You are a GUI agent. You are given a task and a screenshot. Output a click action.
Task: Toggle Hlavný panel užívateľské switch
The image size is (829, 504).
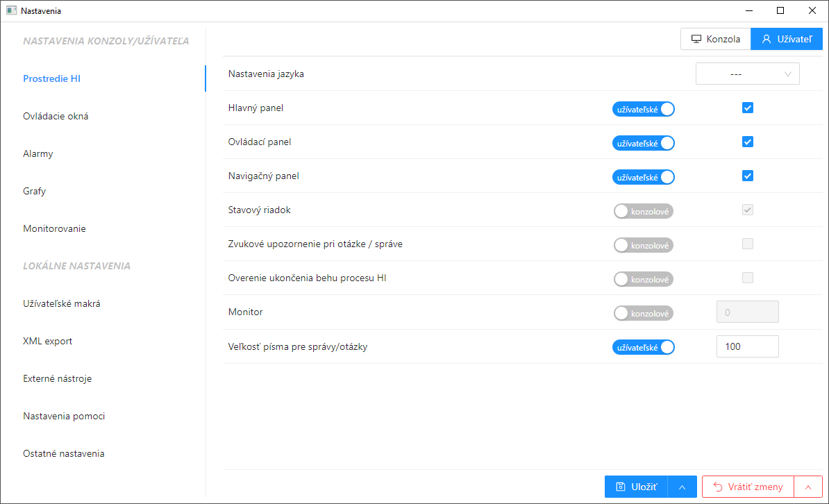(643, 109)
